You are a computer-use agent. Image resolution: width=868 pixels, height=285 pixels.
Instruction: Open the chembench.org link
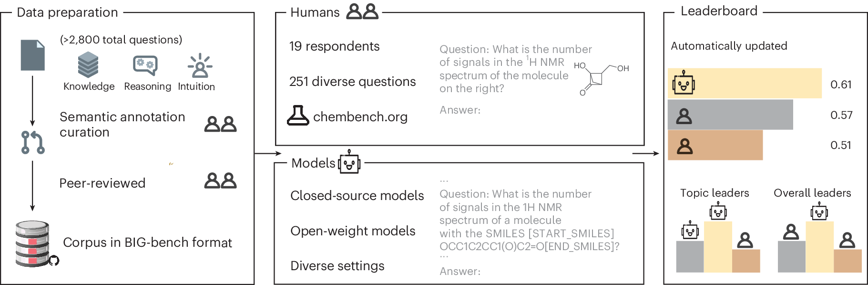(x=360, y=117)
